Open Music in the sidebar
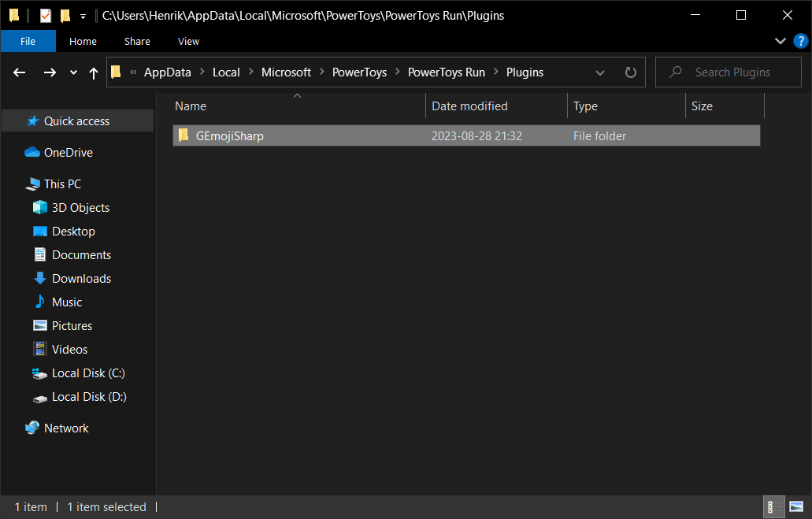812x519 pixels. [x=67, y=302]
